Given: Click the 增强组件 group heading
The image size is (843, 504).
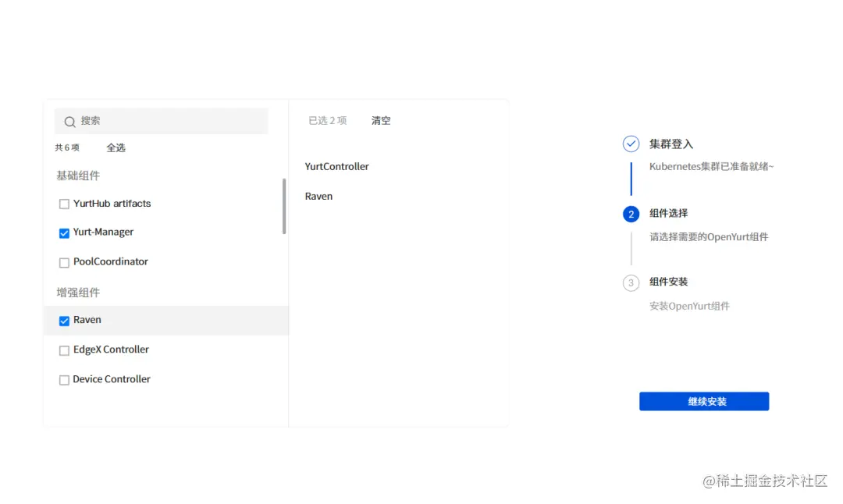Looking at the screenshot, I should coord(78,293).
